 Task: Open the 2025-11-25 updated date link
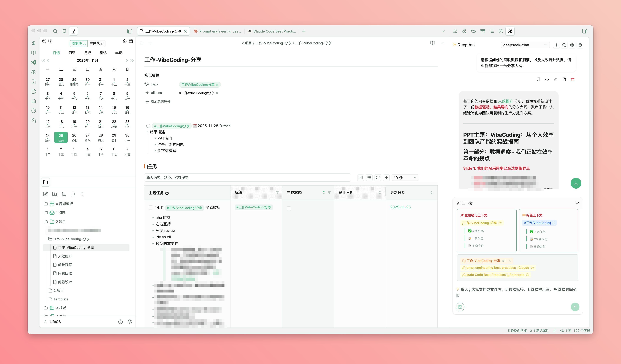click(400, 207)
